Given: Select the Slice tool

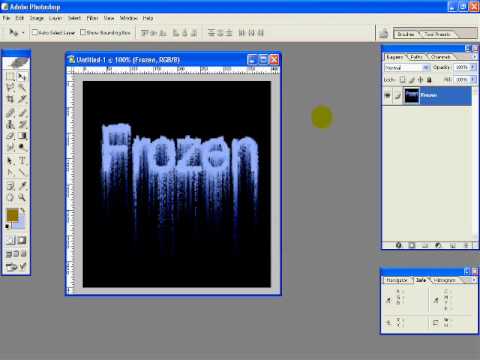Looking at the screenshot, I should tap(22, 99).
